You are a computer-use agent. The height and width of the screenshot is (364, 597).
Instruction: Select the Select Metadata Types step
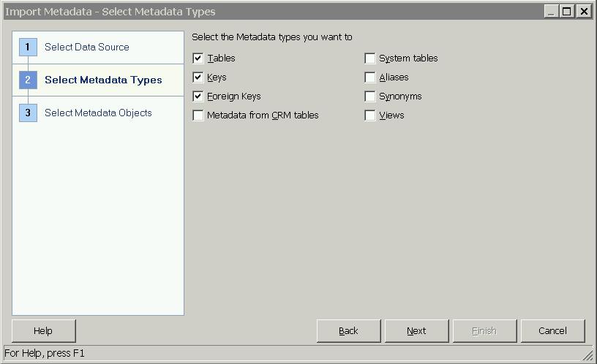click(x=103, y=80)
